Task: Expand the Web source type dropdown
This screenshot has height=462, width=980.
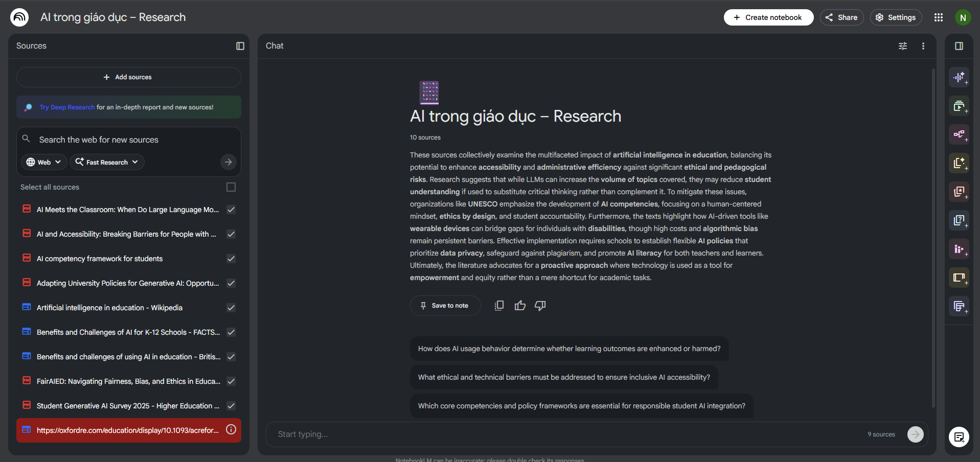Action: 44,162
